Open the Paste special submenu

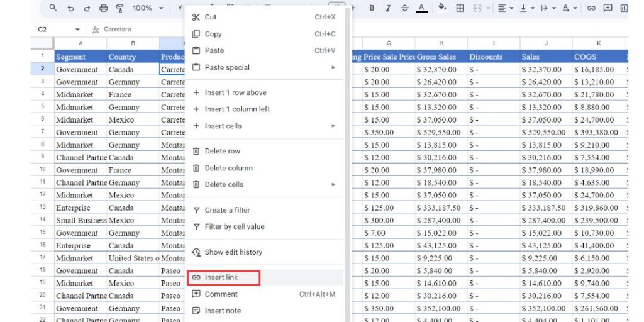[264, 67]
